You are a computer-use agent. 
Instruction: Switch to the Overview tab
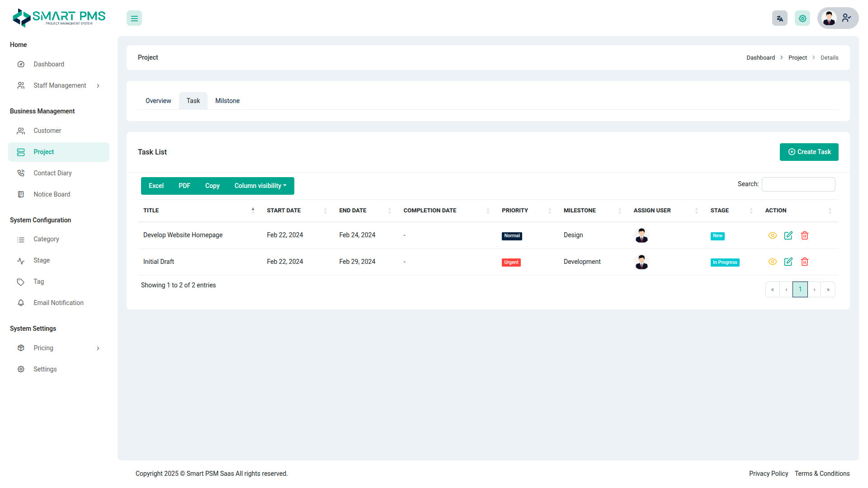point(158,101)
